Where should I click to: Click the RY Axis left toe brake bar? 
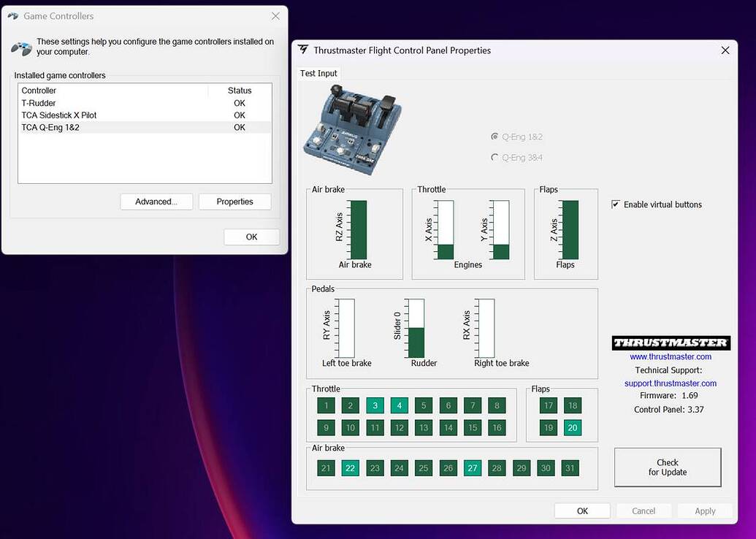coord(347,329)
